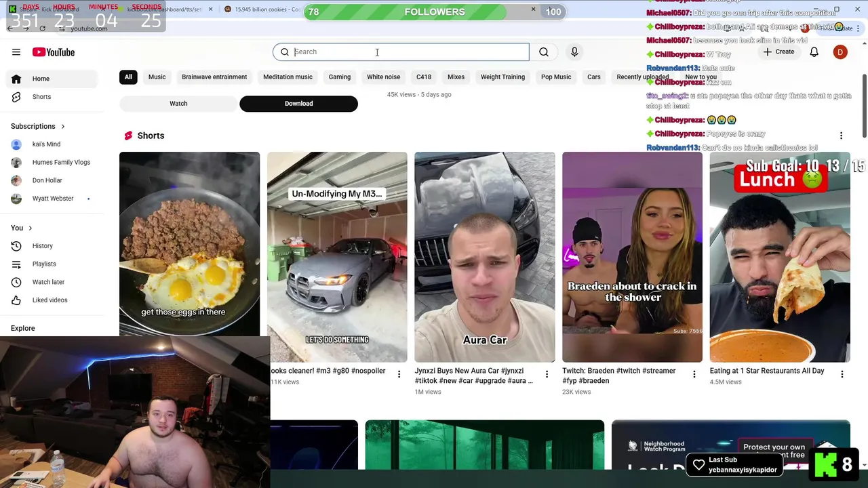Open the Aura Car Short
This screenshot has width=868, height=488.
point(485,257)
